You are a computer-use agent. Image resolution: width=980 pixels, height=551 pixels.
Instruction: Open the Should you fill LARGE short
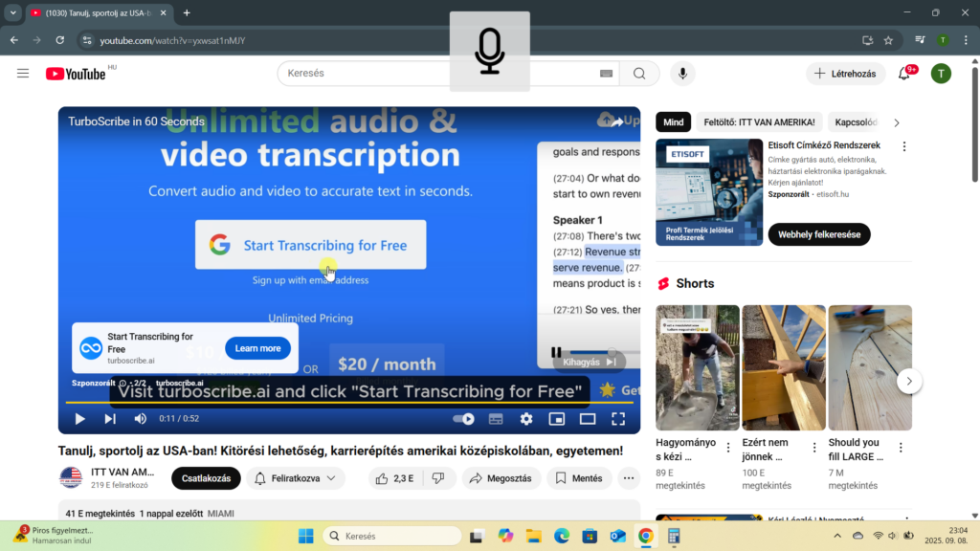870,367
